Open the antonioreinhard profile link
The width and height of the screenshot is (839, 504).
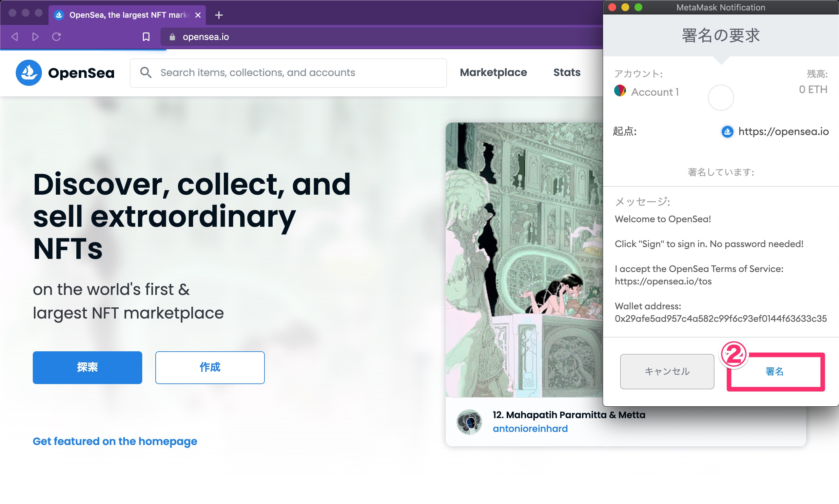[530, 429]
